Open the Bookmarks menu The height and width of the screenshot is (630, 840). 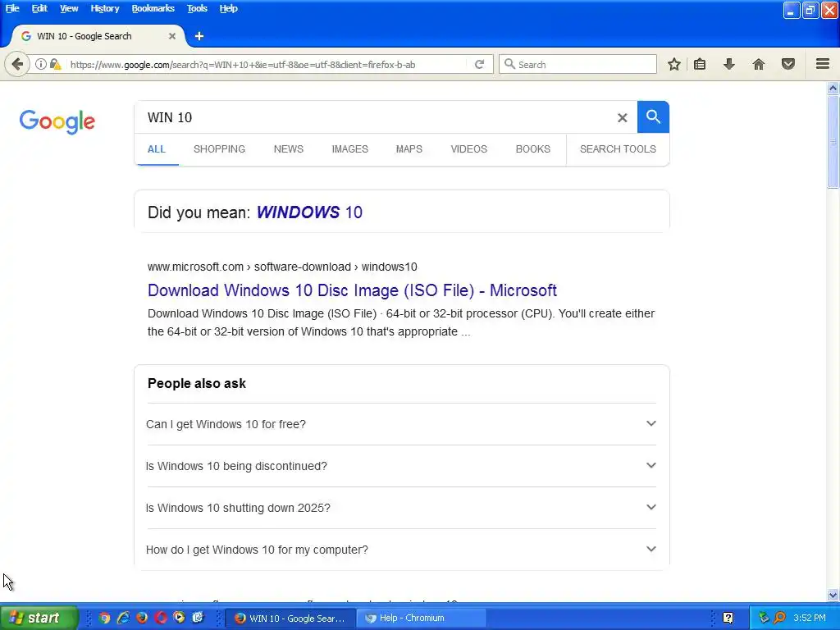point(153,8)
